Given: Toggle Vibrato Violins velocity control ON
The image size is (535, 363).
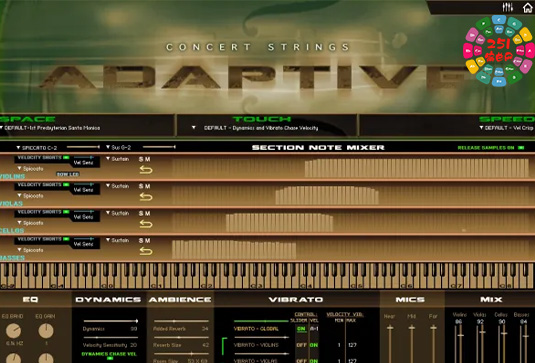Looking at the screenshot, I should [314, 345].
